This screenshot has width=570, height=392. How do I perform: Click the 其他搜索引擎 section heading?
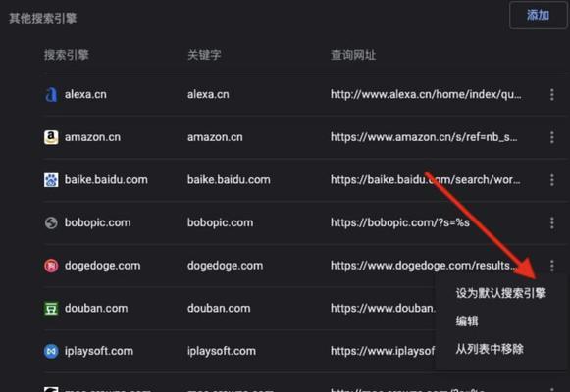tap(42, 19)
